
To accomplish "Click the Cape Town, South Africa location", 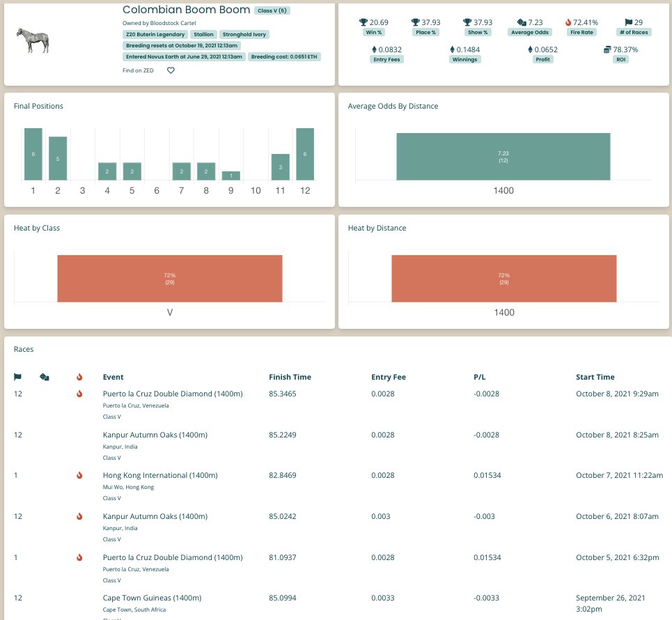I will tap(134, 610).
